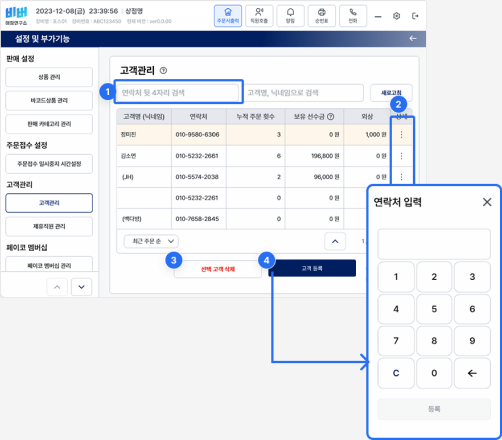Open 주문서출력 order printout button

pos(228,16)
